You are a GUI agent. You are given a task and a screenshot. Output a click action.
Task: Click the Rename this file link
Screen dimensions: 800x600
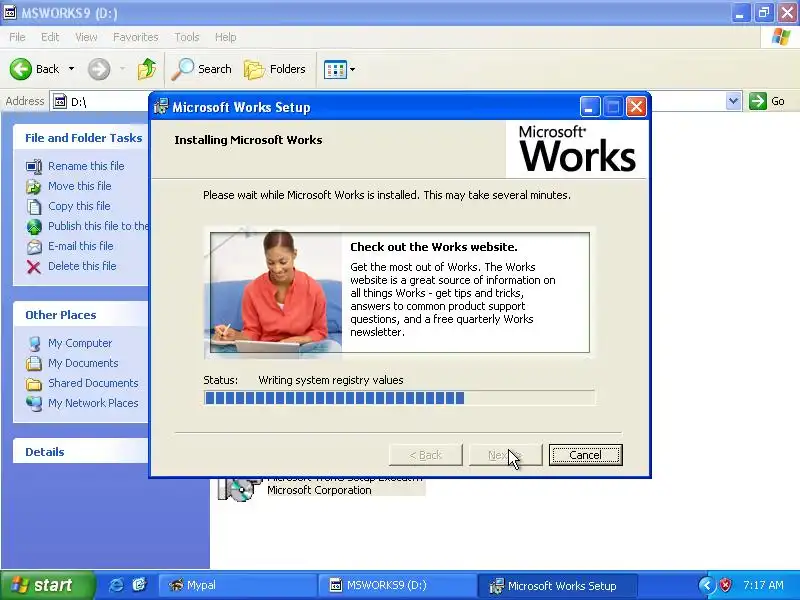[86, 166]
